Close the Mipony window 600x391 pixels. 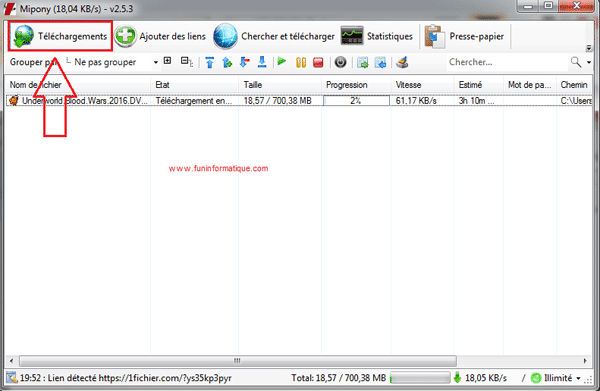576,6
